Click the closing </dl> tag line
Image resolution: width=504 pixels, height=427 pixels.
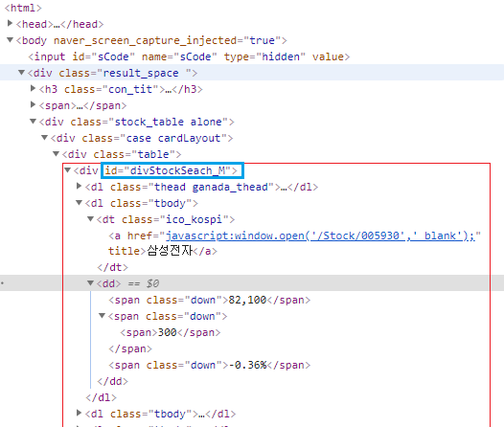[x=101, y=397]
